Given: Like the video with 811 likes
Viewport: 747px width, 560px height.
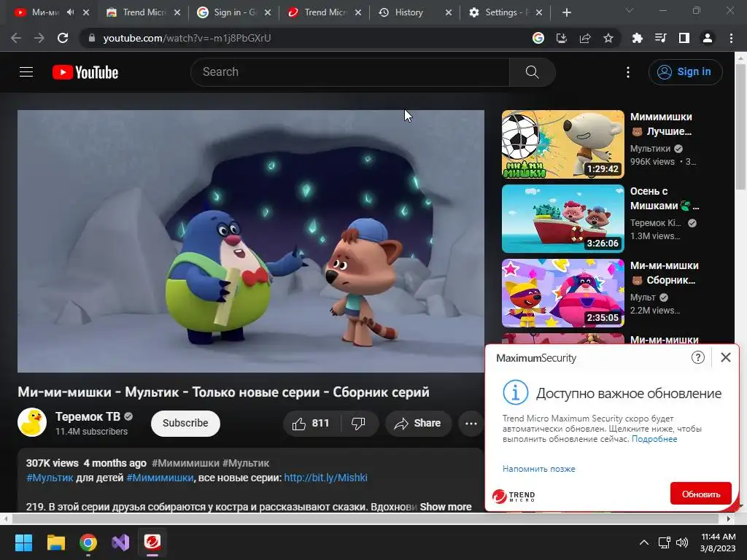Looking at the screenshot, I should coord(311,424).
